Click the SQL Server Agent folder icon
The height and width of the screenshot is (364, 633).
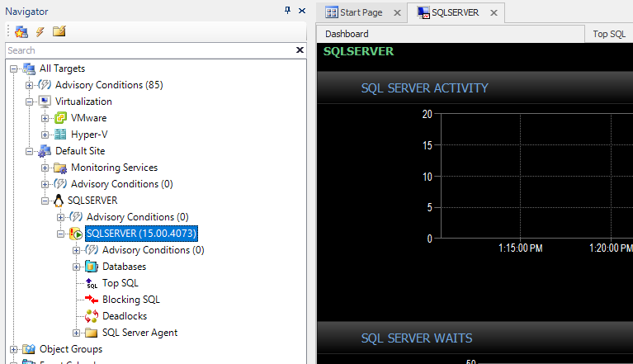[x=92, y=333]
